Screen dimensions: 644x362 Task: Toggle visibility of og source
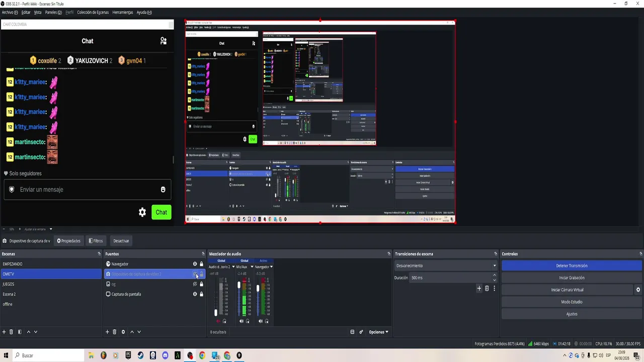coord(195,284)
